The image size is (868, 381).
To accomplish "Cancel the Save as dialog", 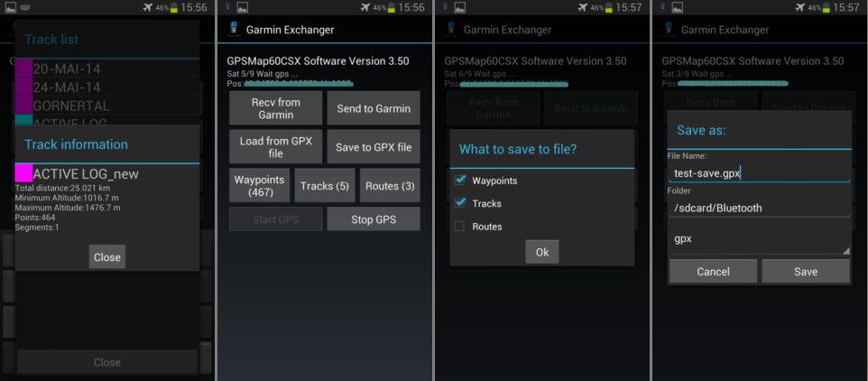I will [x=713, y=272].
